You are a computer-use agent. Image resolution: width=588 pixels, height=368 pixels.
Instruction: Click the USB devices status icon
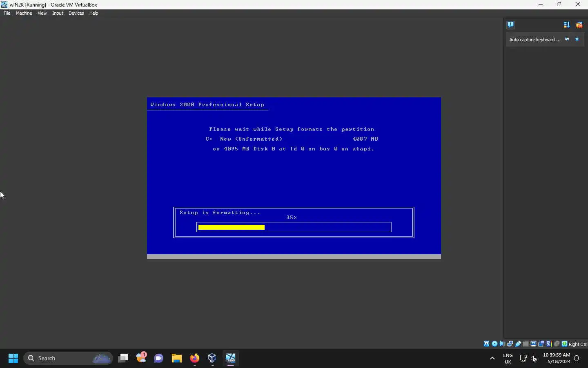point(518,344)
